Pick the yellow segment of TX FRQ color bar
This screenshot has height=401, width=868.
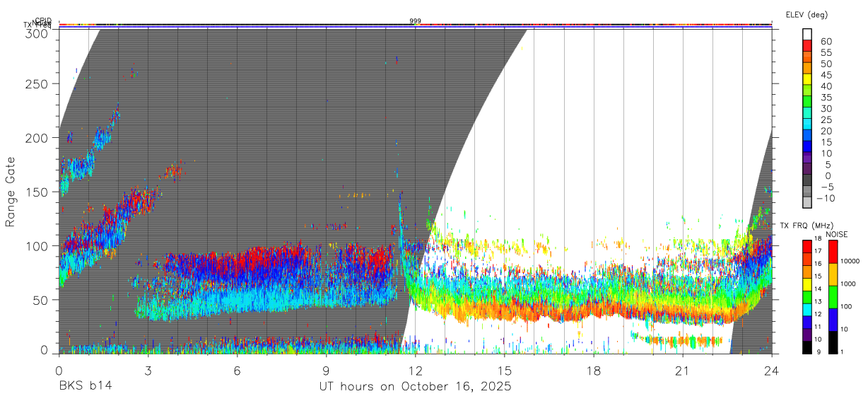point(807,284)
